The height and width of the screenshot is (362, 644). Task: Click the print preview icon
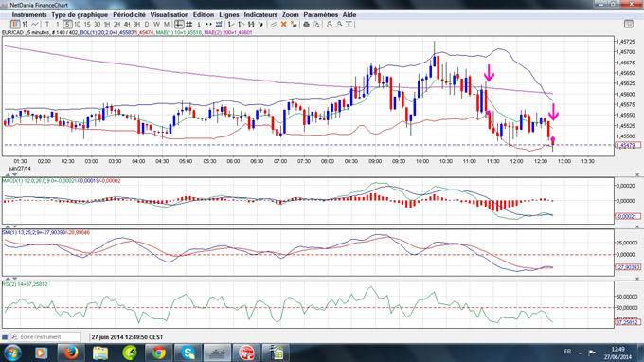[x=316, y=25]
